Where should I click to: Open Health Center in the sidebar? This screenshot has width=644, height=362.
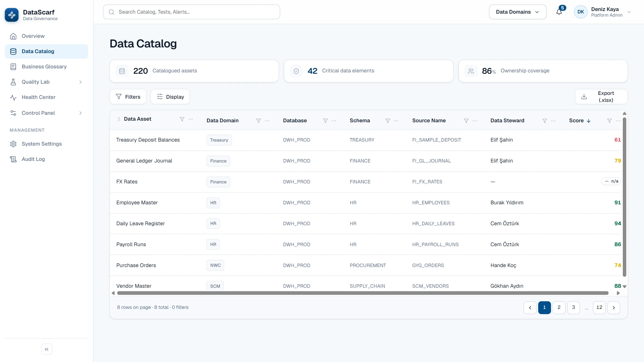point(46,97)
